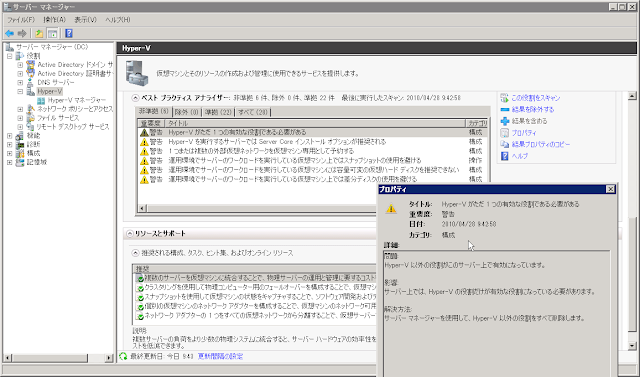Click the 結果プロパティのコピー copy icon

(x=504, y=144)
